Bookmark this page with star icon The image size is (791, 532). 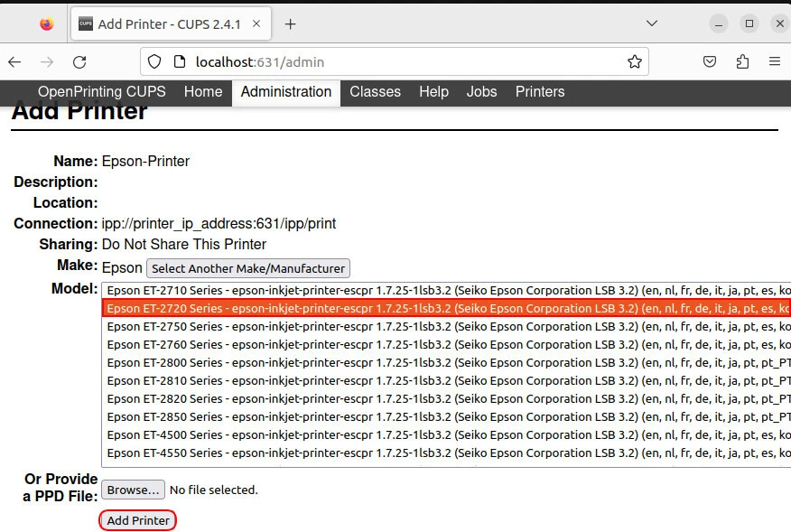(635, 61)
